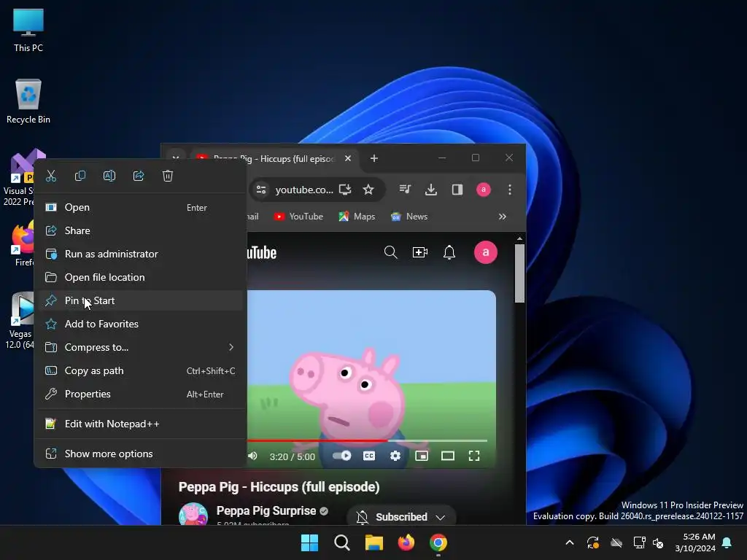747x560 pixels.
Task: Click the Copy icon in context menu
Action: coord(80,176)
